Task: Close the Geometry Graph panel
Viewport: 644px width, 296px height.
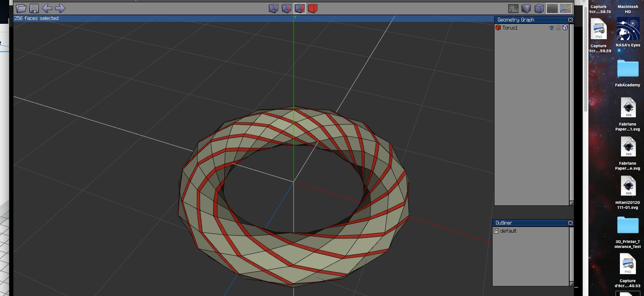Action: 570,20
